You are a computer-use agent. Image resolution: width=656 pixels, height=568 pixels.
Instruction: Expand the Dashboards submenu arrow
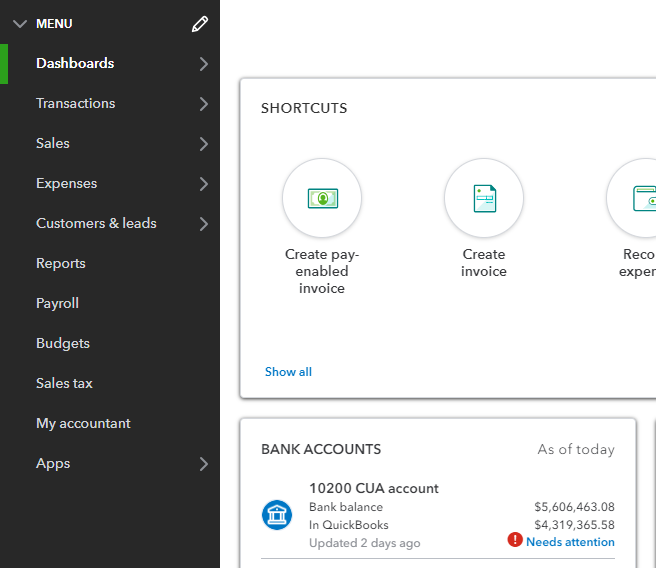pos(204,64)
